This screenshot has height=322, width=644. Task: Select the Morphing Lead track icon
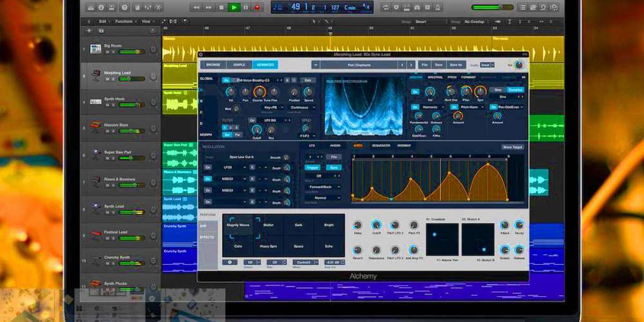[96, 75]
